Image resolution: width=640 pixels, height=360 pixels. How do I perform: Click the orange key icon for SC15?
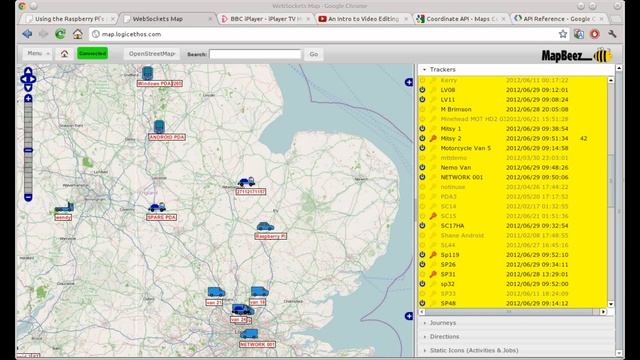433,216
